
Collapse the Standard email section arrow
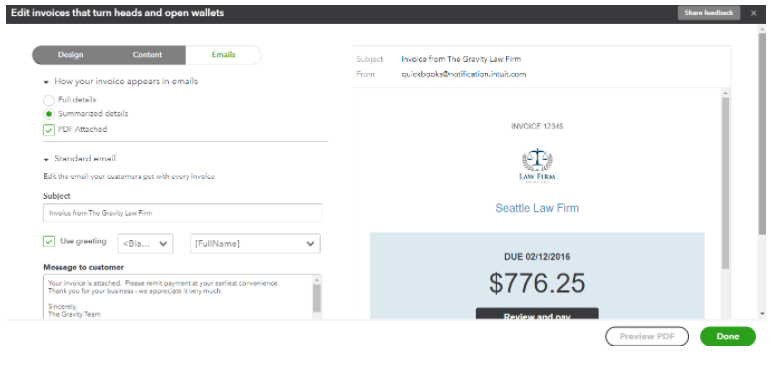pyautogui.click(x=46, y=159)
